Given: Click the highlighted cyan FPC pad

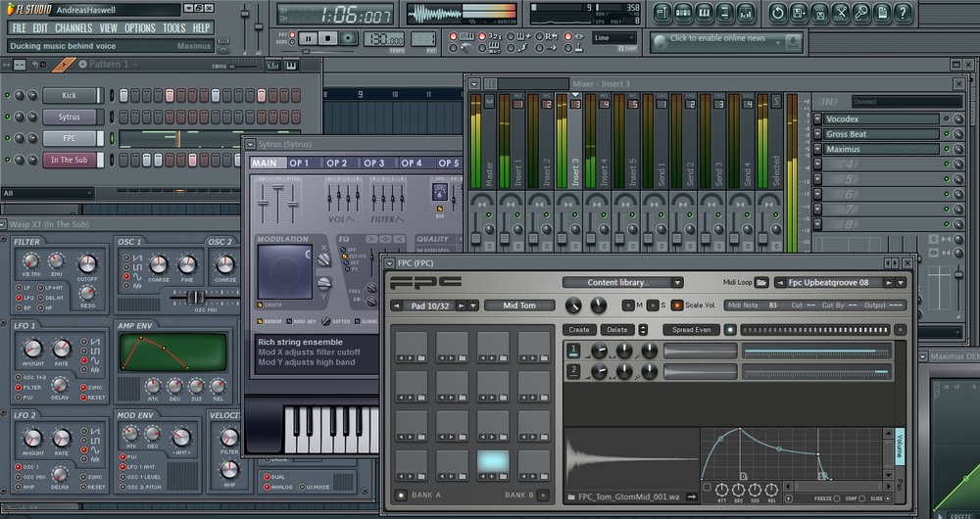Looking at the screenshot, I should (x=493, y=463).
